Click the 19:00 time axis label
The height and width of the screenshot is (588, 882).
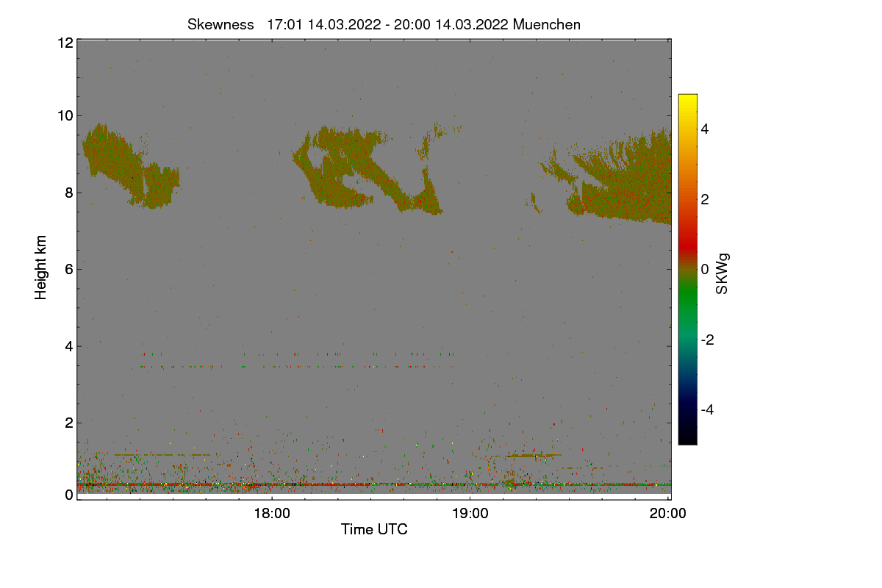470,514
